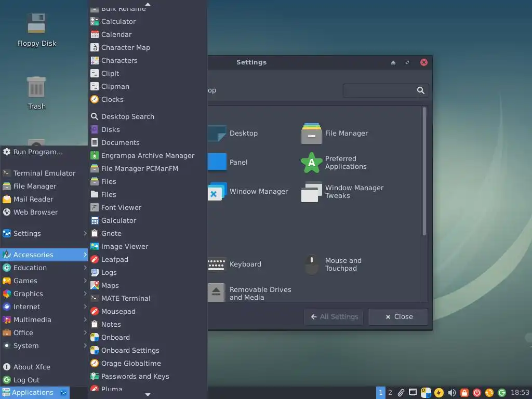
Task: Open About Xfce
Action: (44, 367)
